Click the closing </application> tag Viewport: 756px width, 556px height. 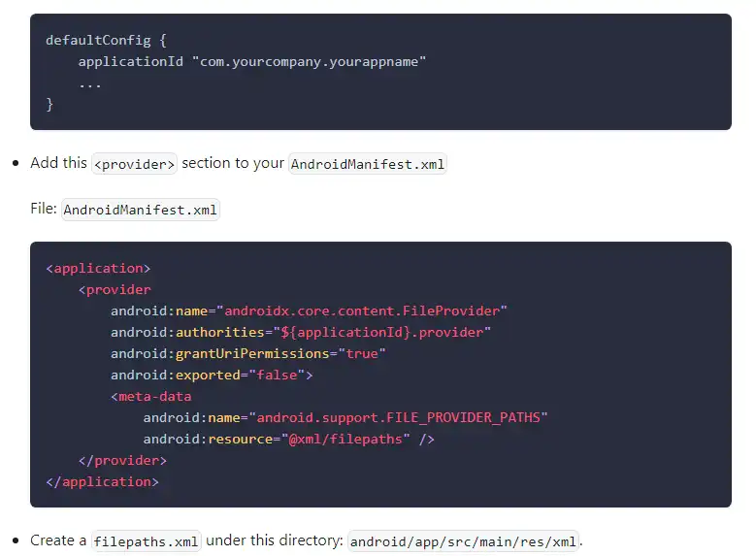point(102,481)
